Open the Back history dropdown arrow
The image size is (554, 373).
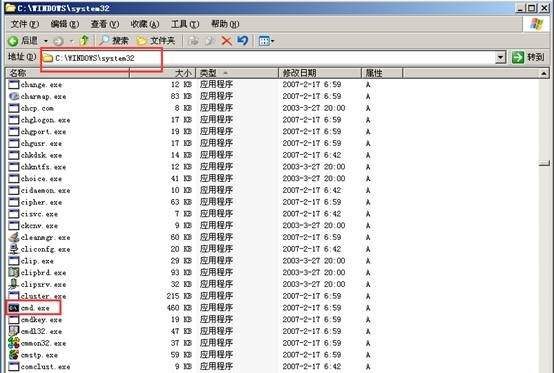(46, 41)
